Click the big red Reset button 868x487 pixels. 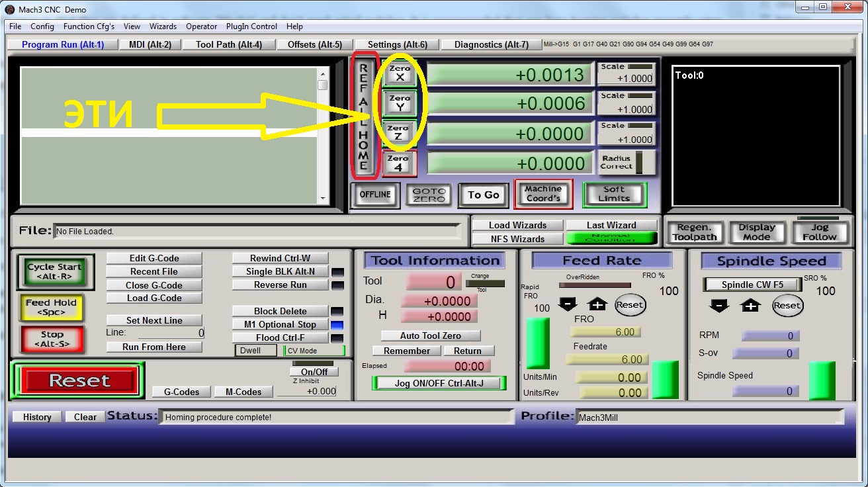pos(79,380)
